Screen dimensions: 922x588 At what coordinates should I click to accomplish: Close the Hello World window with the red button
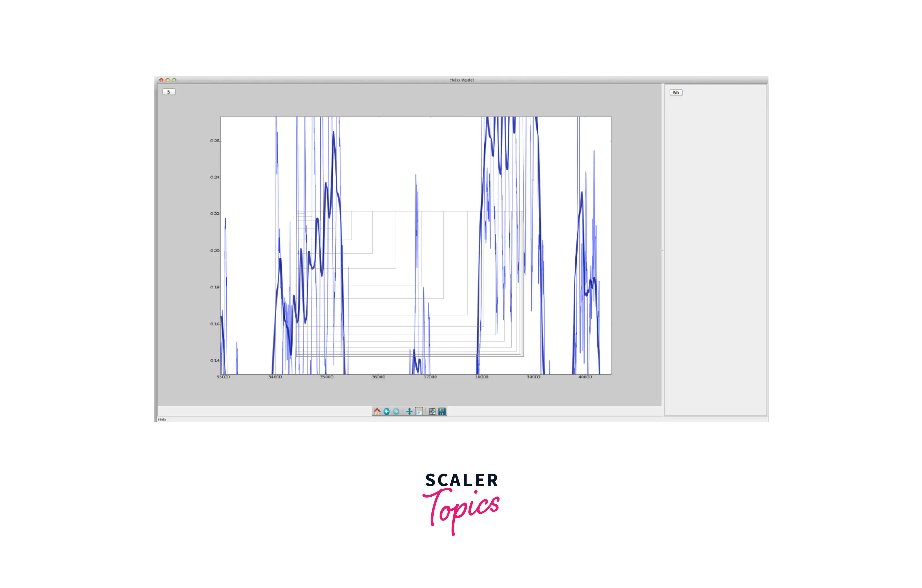(x=161, y=80)
